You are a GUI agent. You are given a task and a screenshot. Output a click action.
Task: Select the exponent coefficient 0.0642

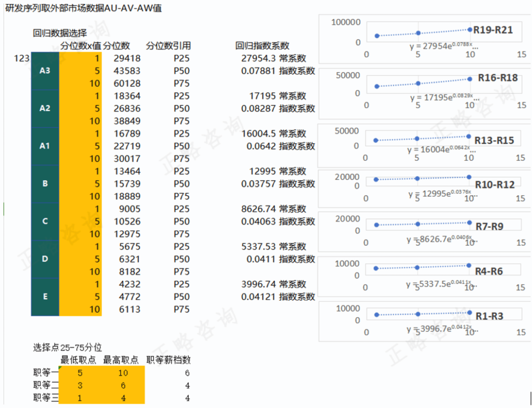coord(261,146)
